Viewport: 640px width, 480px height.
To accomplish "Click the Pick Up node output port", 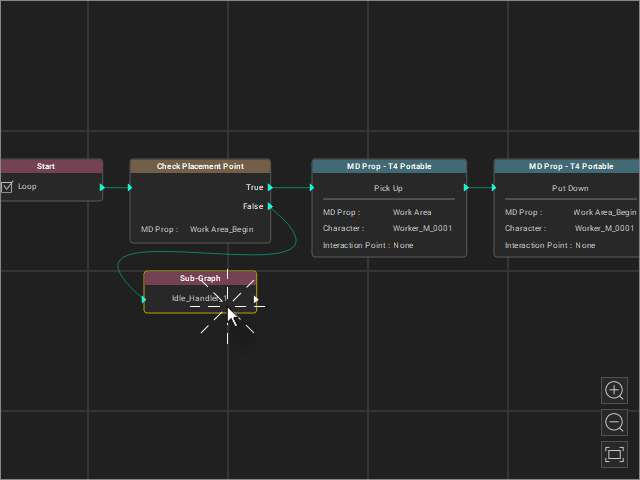I will [466, 187].
